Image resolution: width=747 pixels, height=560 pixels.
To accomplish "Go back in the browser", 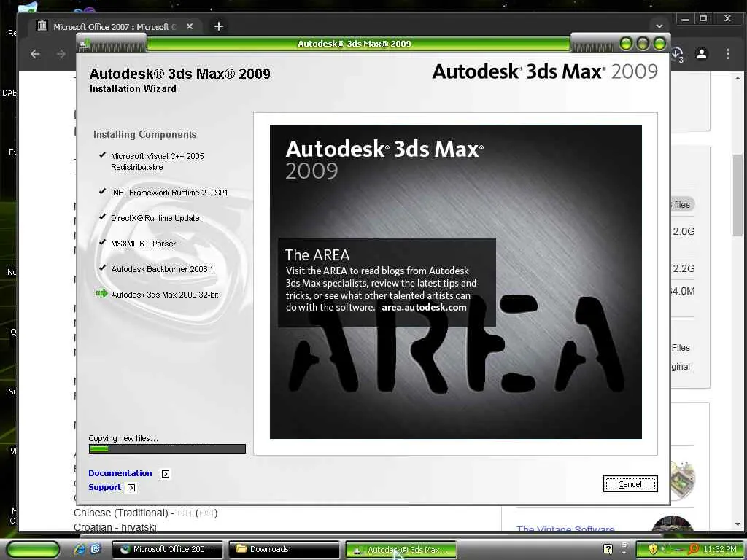I will (35, 54).
